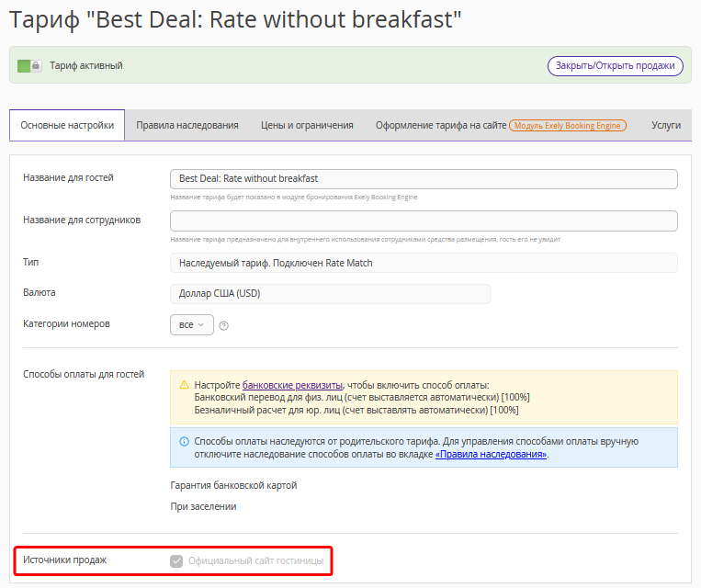Click the empty "Название для сотрудников" field
This screenshot has height=588, width=701.
tap(424, 221)
